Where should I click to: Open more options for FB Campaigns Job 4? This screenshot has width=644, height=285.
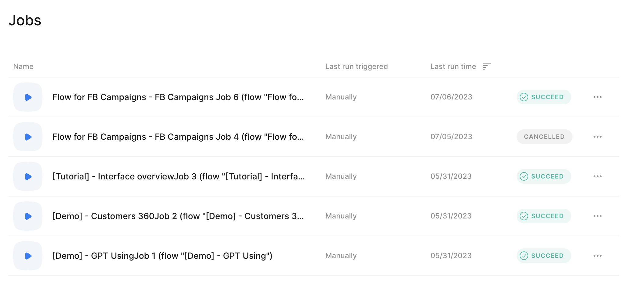coord(597,137)
